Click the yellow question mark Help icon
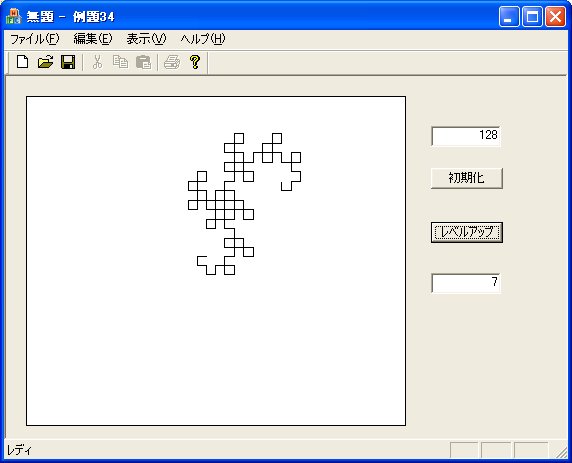The image size is (572, 463). [x=195, y=62]
